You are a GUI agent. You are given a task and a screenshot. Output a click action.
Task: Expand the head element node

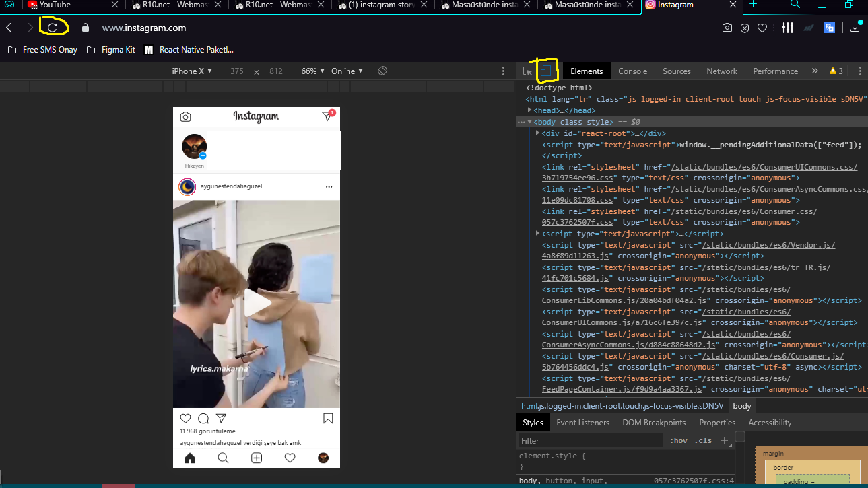[x=530, y=110]
